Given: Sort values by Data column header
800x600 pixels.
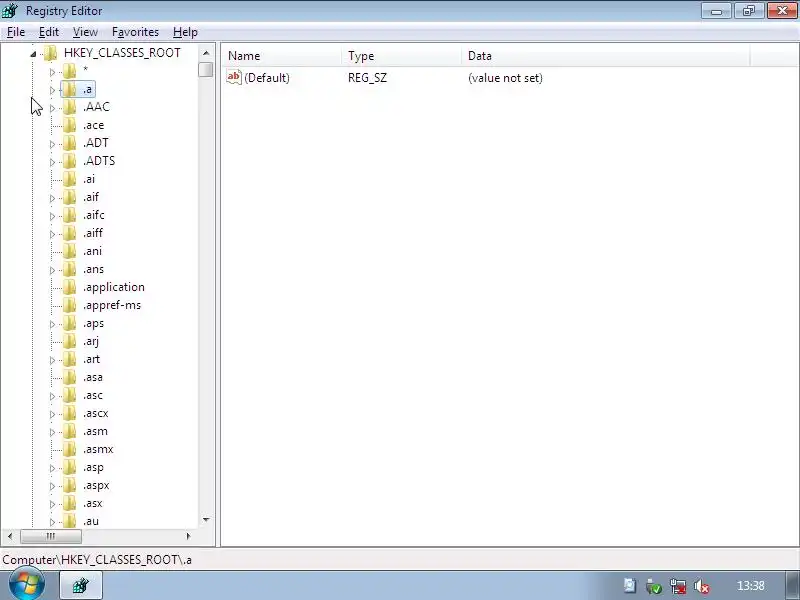Looking at the screenshot, I should coord(606,56).
